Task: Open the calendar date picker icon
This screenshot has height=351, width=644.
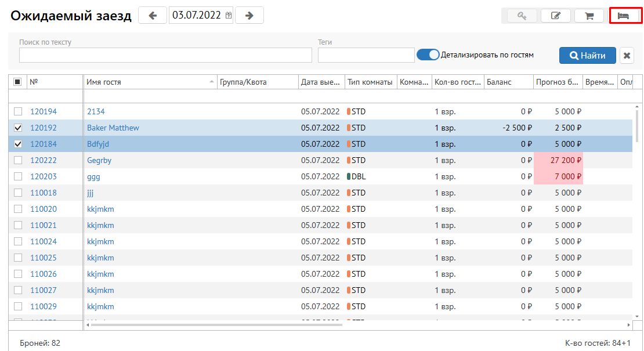Action: pos(228,16)
